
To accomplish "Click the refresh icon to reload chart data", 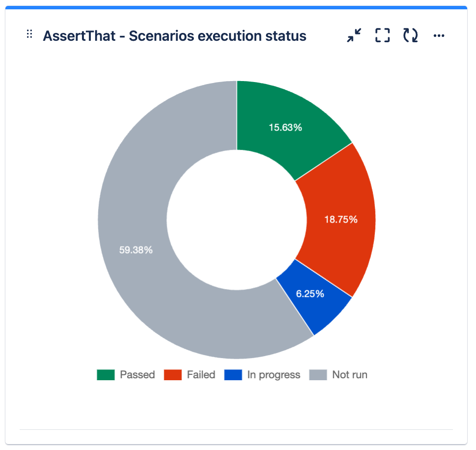I will [410, 35].
